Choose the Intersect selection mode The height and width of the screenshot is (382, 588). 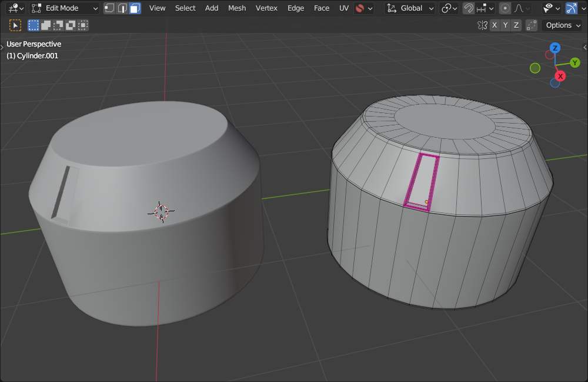(x=83, y=25)
